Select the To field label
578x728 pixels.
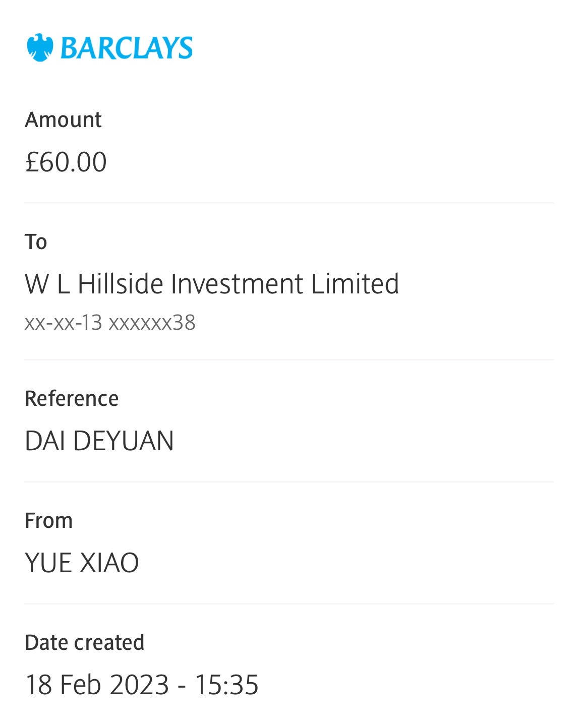coord(36,242)
